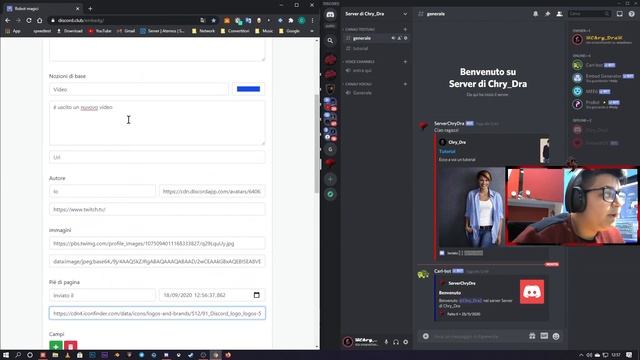Click the add server plus icon
The height and width of the screenshot is (360, 640).
(x=330, y=179)
